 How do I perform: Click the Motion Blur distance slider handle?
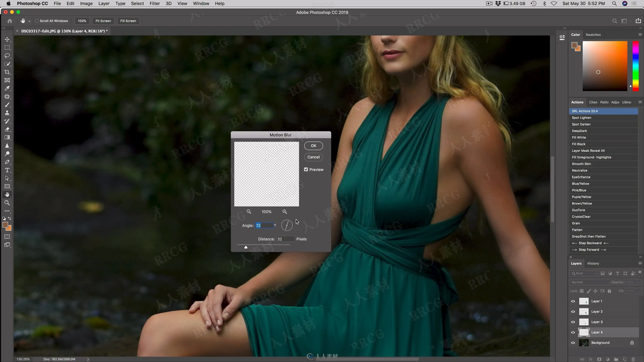[x=246, y=247]
